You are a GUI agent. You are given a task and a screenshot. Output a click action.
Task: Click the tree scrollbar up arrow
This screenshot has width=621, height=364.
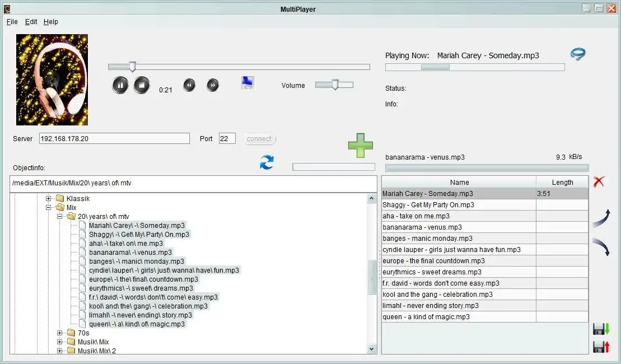[371, 198]
